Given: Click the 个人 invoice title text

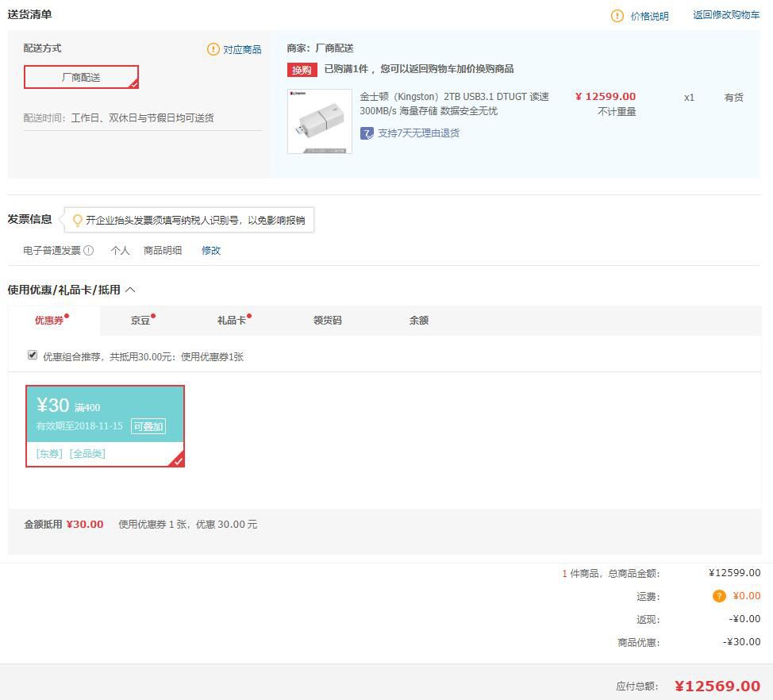Looking at the screenshot, I should [x=121, y=251].
